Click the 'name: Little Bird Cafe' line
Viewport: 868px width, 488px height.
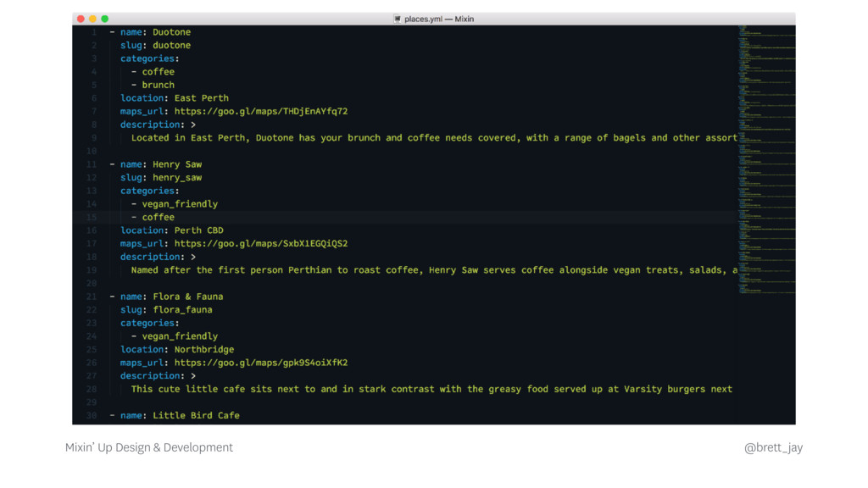175,415
